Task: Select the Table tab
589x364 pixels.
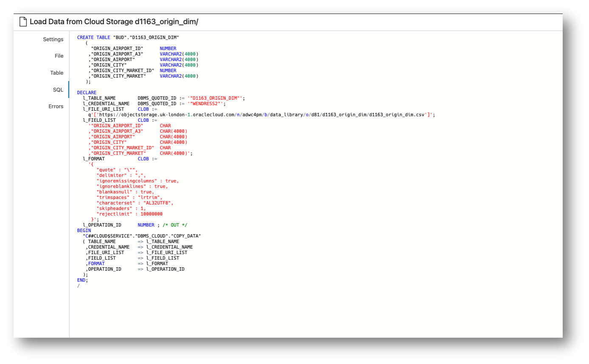Action: 56,73
